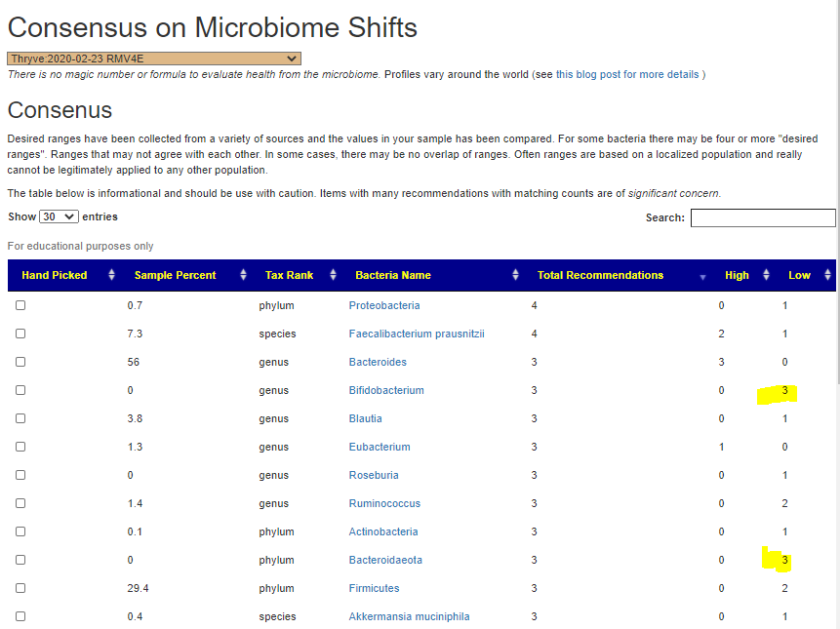
Task: Open the blog post for more details
Action: pos(627,74)
